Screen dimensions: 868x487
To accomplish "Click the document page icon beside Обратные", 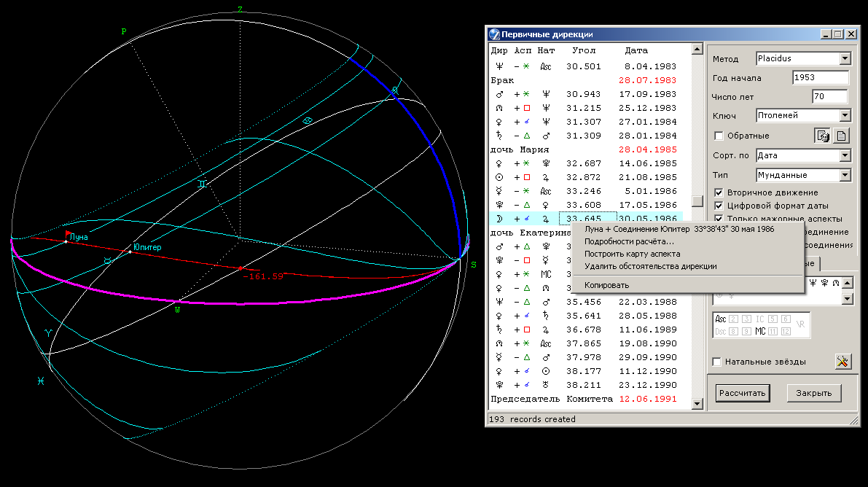I will coord(841,136).
